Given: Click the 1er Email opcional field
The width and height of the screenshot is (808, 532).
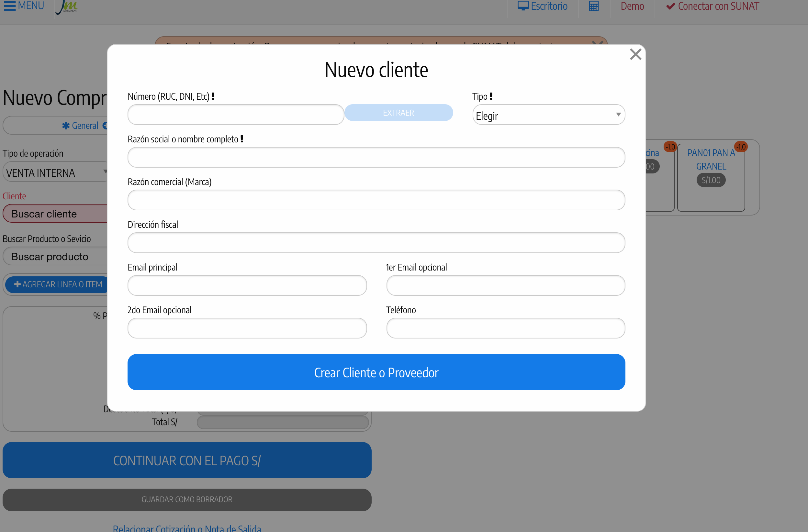Looking at the screenshot, I should point(505,286).
